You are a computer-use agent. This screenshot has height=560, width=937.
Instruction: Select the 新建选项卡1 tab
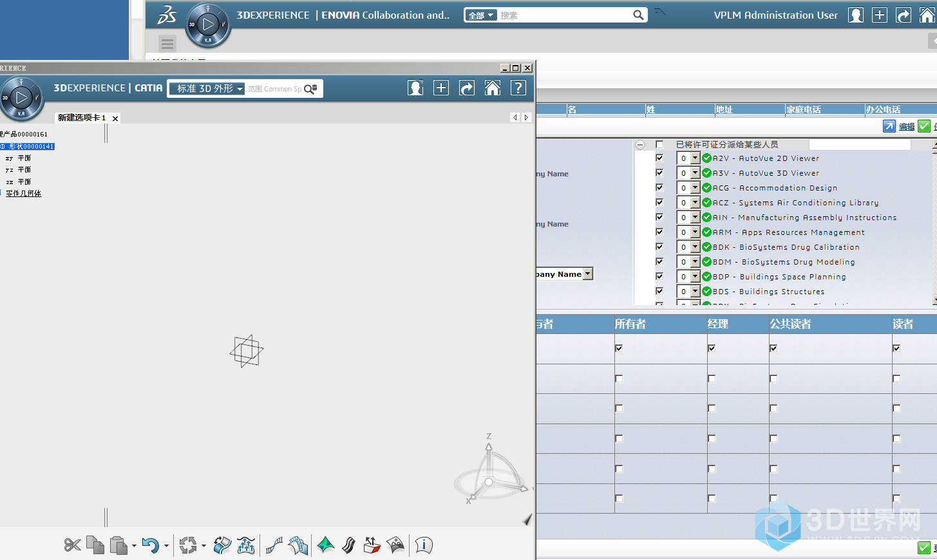tap(82, 118)
